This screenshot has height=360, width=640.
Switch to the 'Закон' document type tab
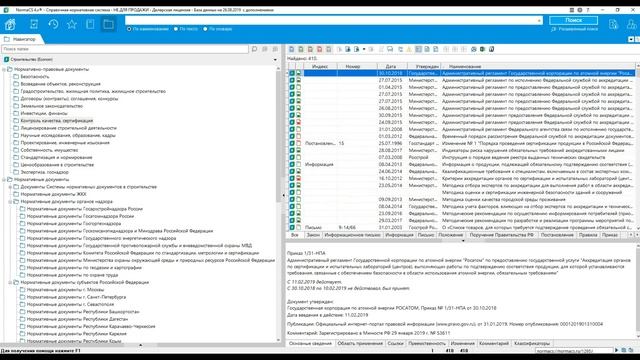(x=313, y=235)
